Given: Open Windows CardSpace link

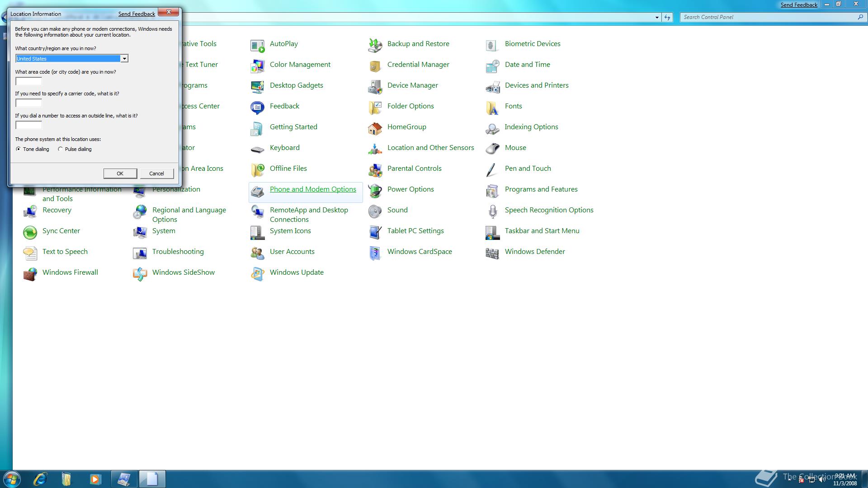Looking at the screenshot, I should click(420, 252).
